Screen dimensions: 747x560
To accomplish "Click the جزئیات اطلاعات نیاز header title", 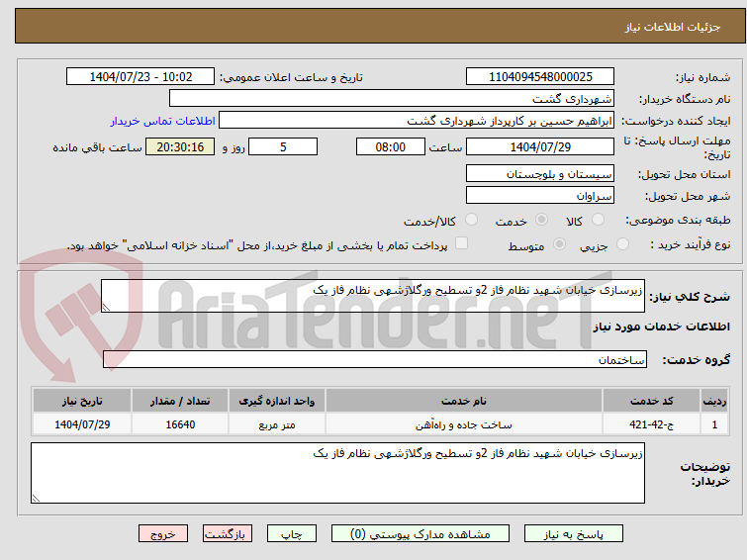I will (x=673, y=27).
